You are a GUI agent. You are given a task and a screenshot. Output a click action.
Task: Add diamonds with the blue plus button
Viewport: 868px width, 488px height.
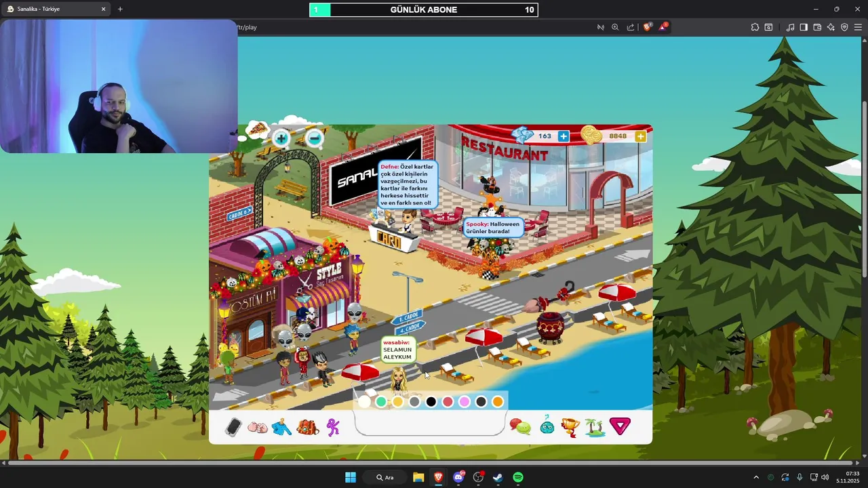[564, 136]
